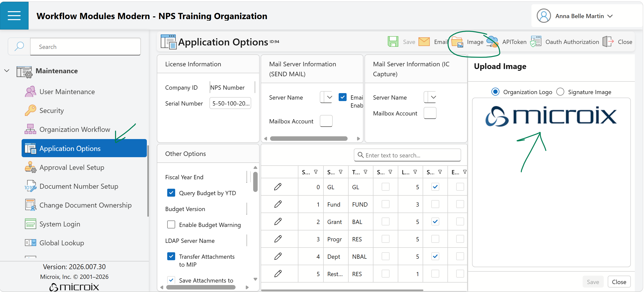Viewport: 644px width, 292px height.
Task: Toggle the Email Enabled checkbox
Action: click(x=343, y=97)
